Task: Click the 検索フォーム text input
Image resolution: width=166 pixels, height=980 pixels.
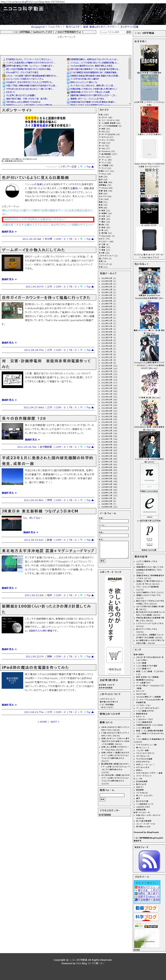Action: tap(112, 795)
